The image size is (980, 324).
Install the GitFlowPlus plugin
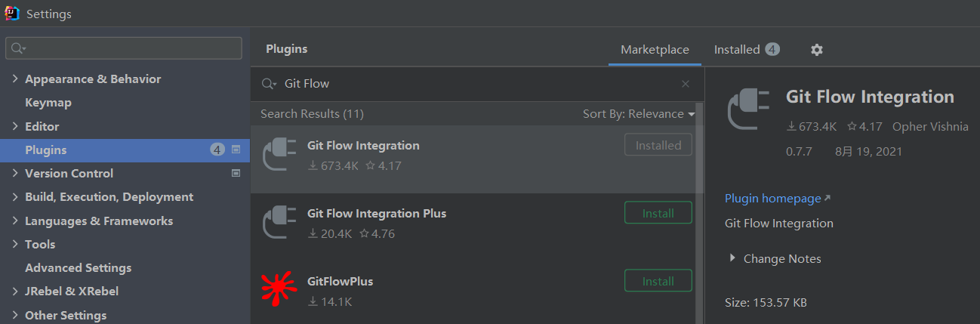click(x=658, y=281)
